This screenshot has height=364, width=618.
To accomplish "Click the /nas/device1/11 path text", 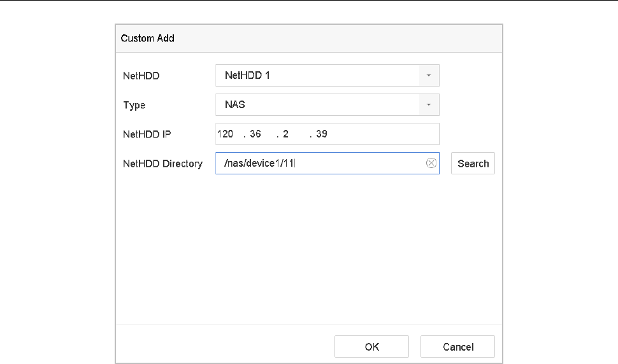I will tap(261, 164).
